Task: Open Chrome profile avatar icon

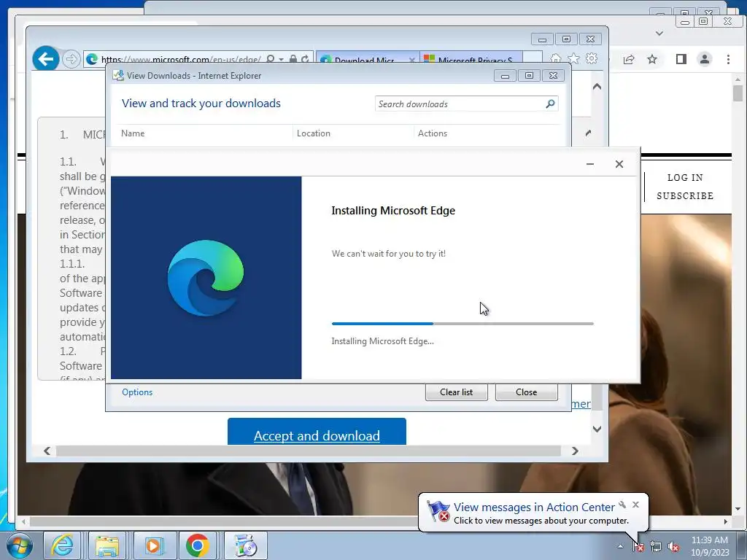Action: coord(705,59)
